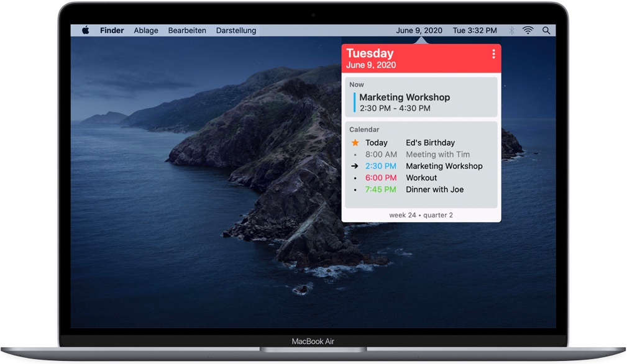Screen dimensions: 627x364
Task: Open the three-dot options menu in calendar popup
Action: (493, 54)
